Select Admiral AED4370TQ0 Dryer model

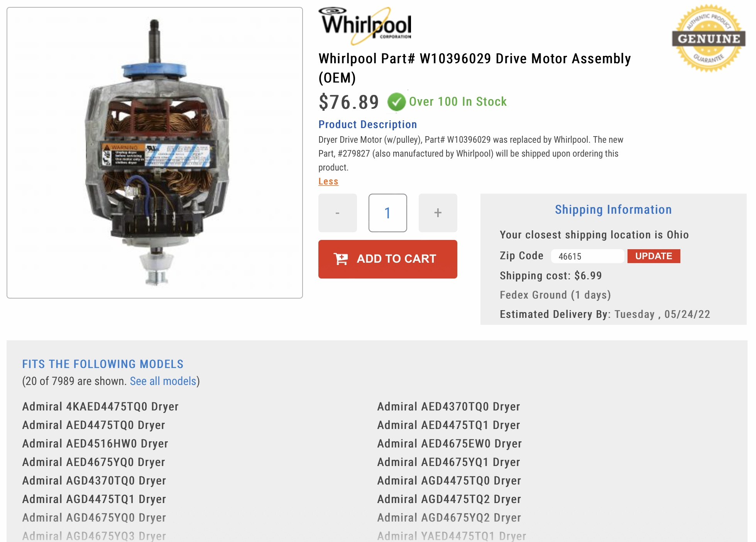[448, 407]
